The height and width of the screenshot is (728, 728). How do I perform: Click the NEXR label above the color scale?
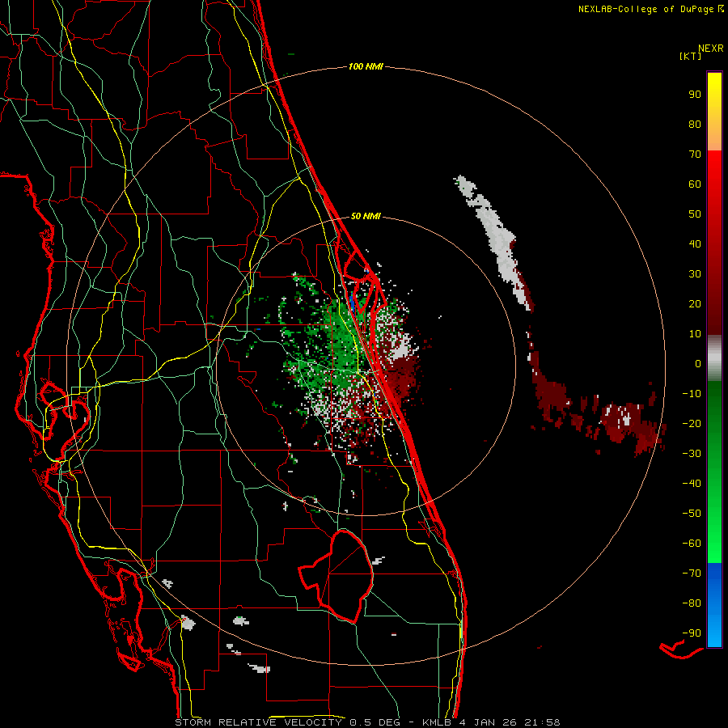point(710,49)
